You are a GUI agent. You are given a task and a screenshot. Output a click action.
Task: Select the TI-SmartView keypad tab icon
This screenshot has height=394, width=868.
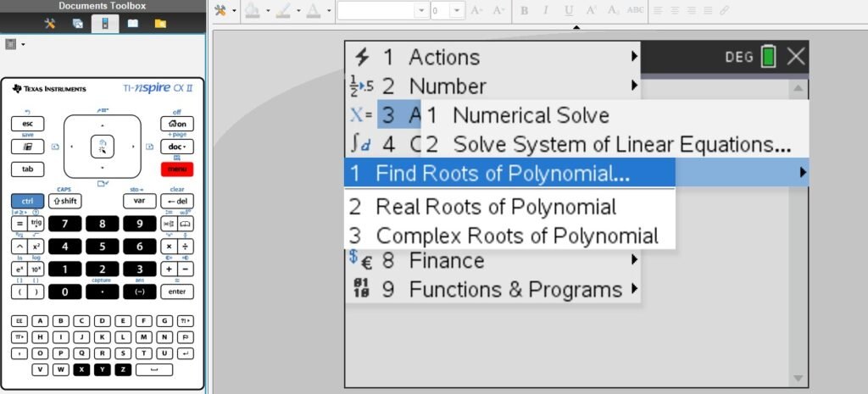tap(105, 23)
